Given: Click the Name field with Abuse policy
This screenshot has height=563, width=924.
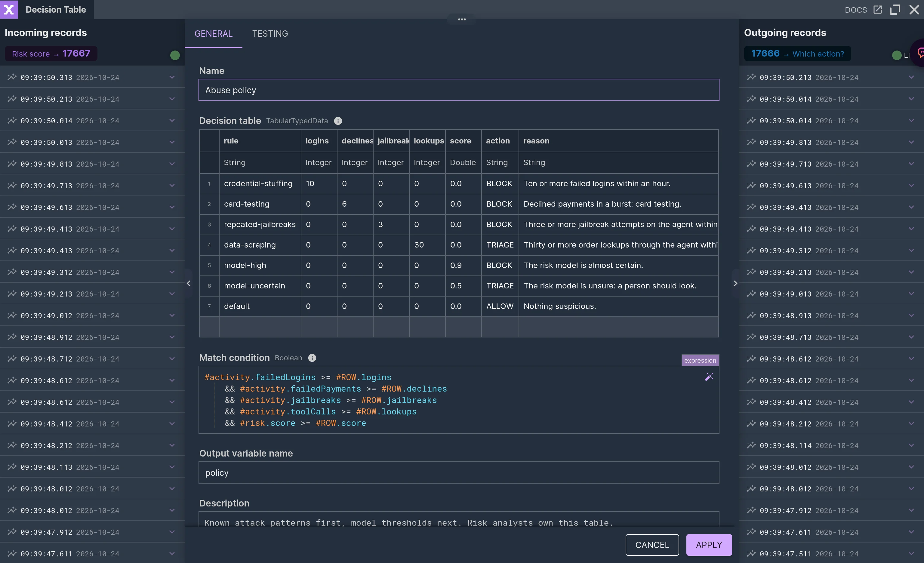Looking at the screenshot, I should pos(459,90).
